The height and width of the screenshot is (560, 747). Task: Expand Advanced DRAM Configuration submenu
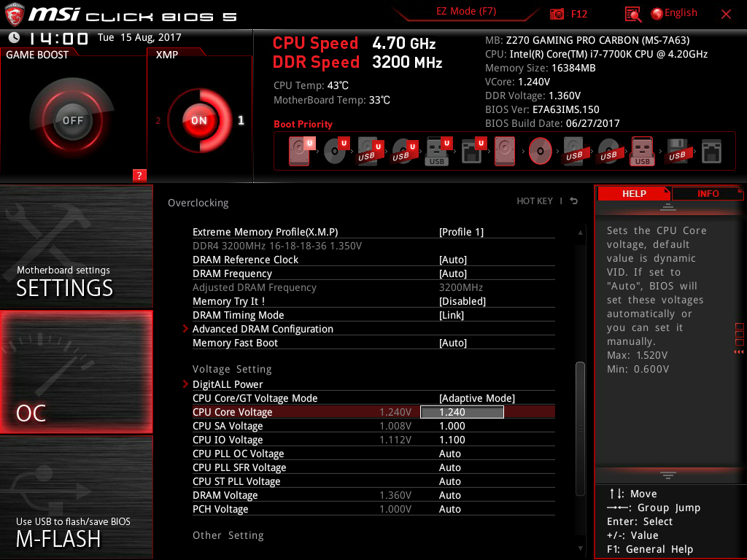coord(263,329)
